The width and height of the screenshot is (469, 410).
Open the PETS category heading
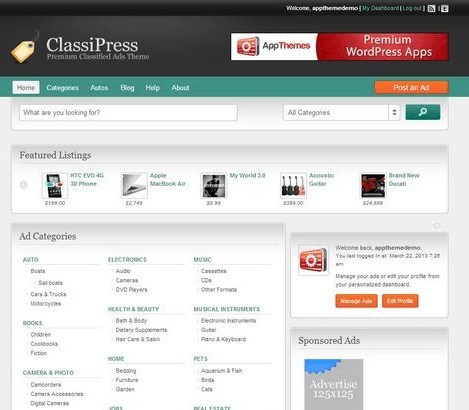(x=200, y=359)
